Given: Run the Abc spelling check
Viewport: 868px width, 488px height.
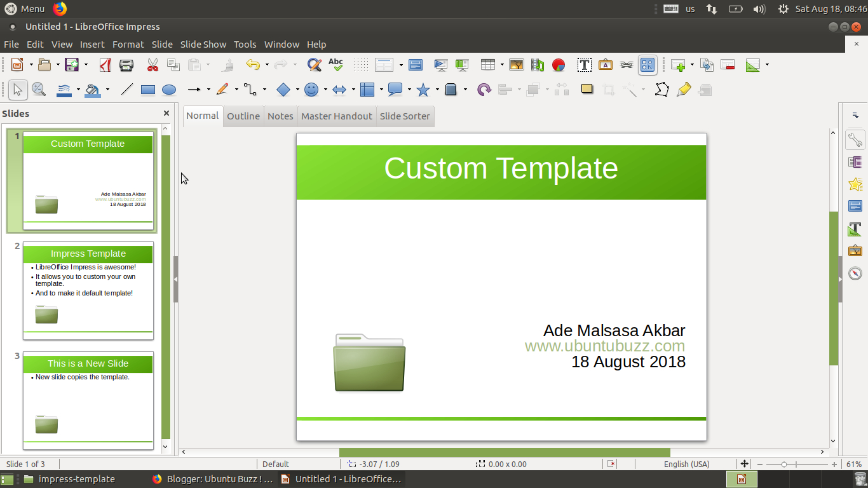Looking at the screenshot, I should tap(336, 65).
